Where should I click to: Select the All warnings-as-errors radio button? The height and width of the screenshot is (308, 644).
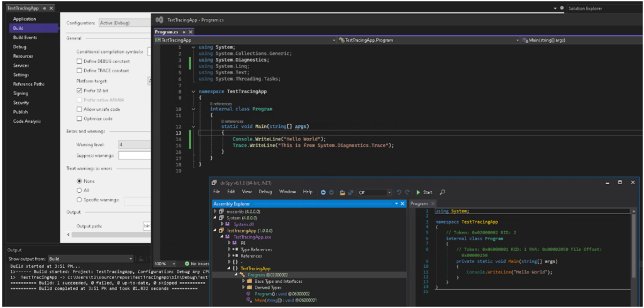coord(79,190)
